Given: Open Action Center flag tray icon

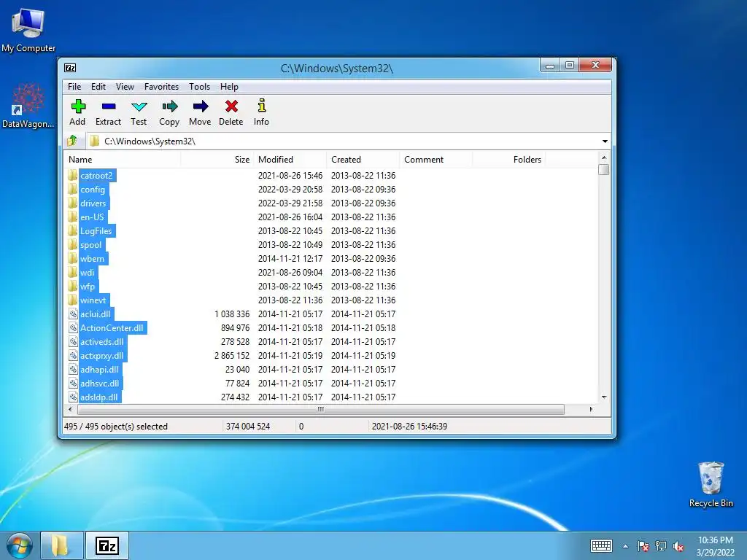Looking at the screenshot, I should click(643, 546).
